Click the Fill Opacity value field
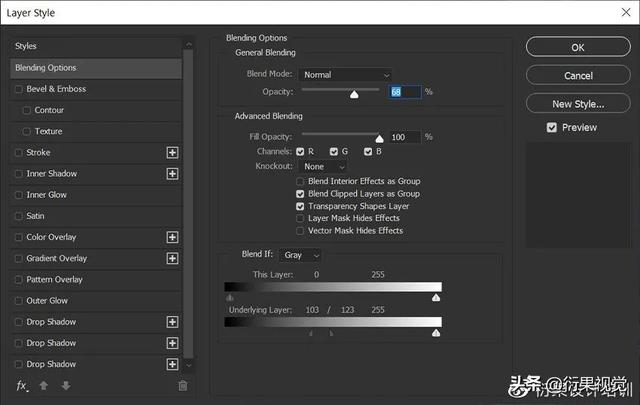The width and height of the screenshot is (640, 405). [x=405, y=137]
